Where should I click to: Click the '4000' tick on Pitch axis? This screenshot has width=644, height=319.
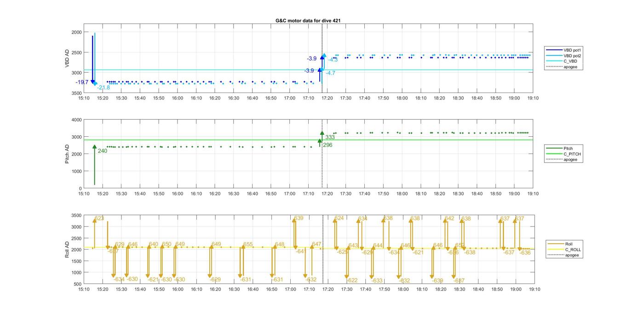pos(76,120)
